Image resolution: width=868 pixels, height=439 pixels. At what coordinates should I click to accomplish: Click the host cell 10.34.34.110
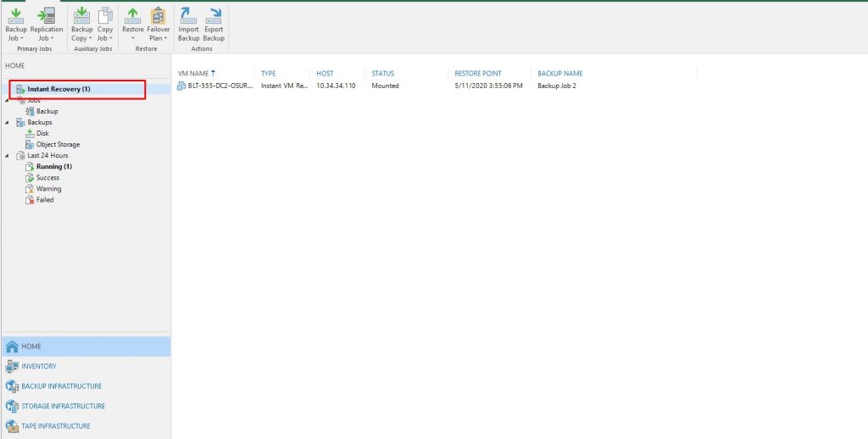click(336, 86)
